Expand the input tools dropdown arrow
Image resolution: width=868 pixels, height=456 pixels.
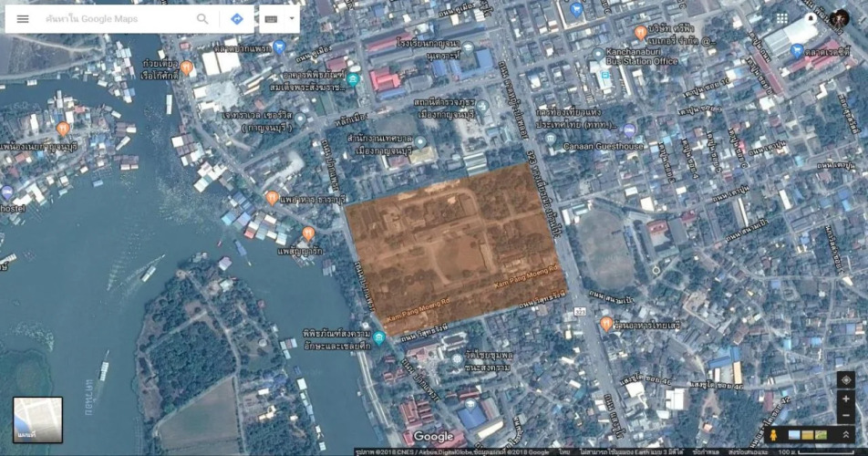[293, 18]
